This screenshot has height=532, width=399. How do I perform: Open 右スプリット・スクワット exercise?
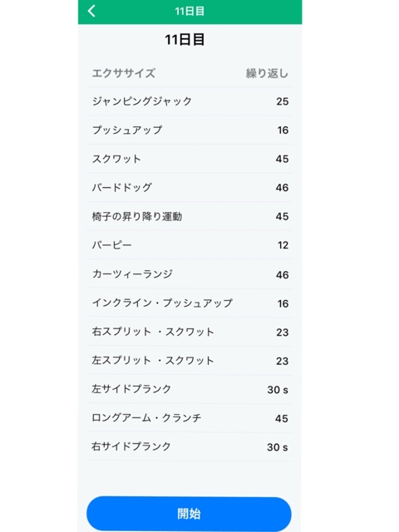190,332
